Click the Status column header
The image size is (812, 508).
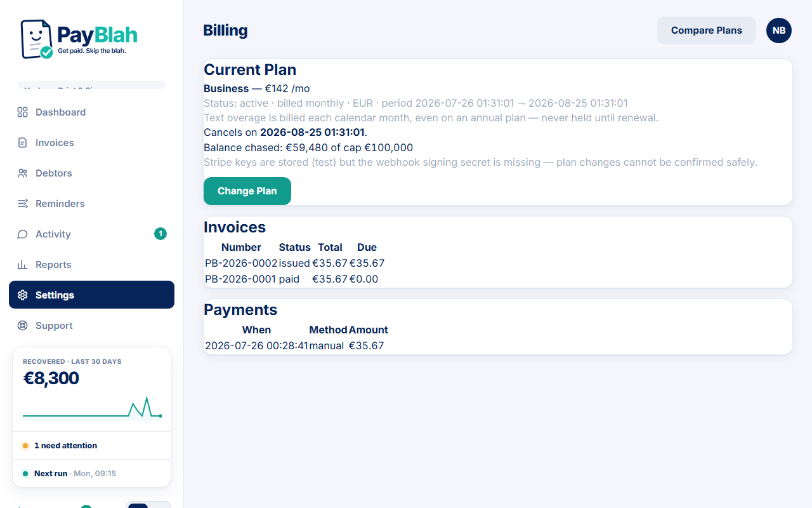coord(295,247)
